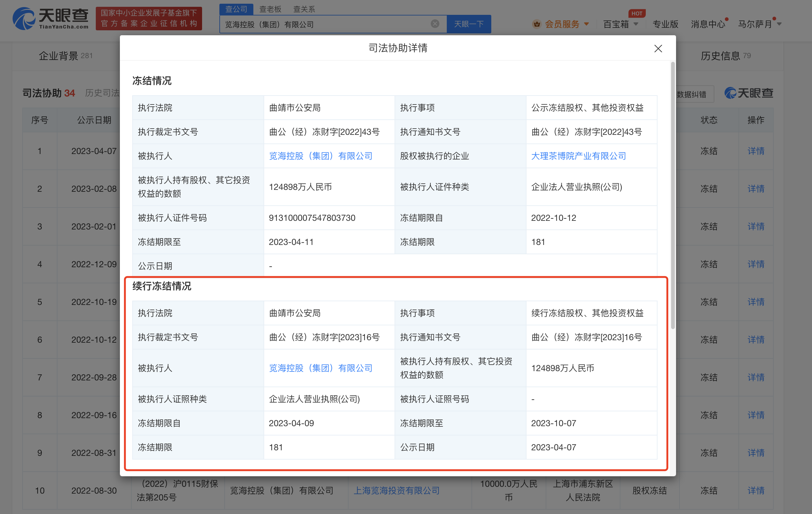Click the dialog's vertical scrollbar
The height and width of the screenshot is (514, 812).
673,195
